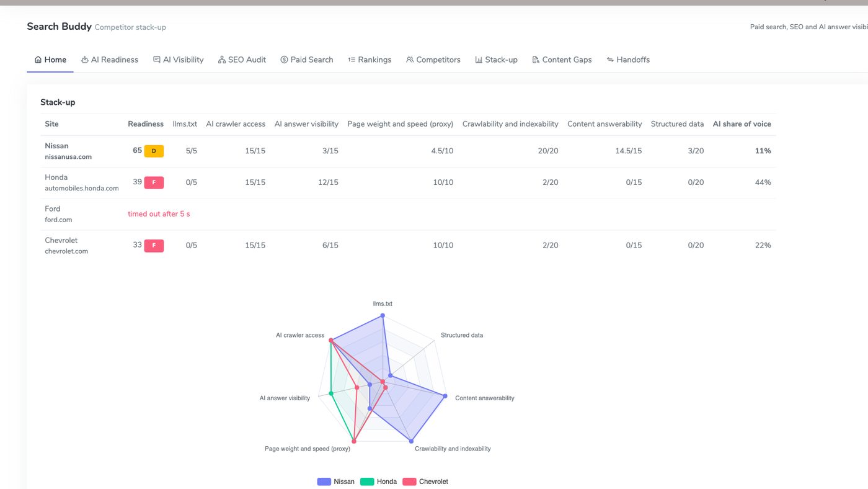The image size is (868, 489).
Task: Click Chevrolet's 22% share of voice
Action: [763, 246]
